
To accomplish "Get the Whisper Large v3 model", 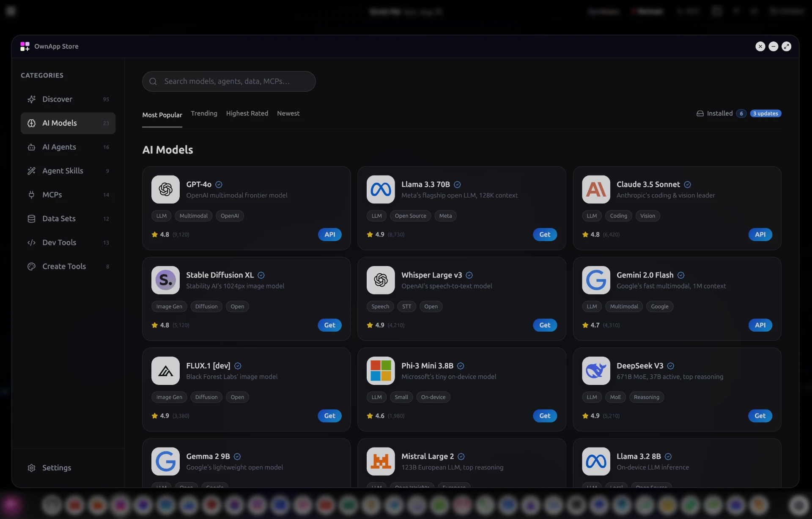I will tap(545, 325).
